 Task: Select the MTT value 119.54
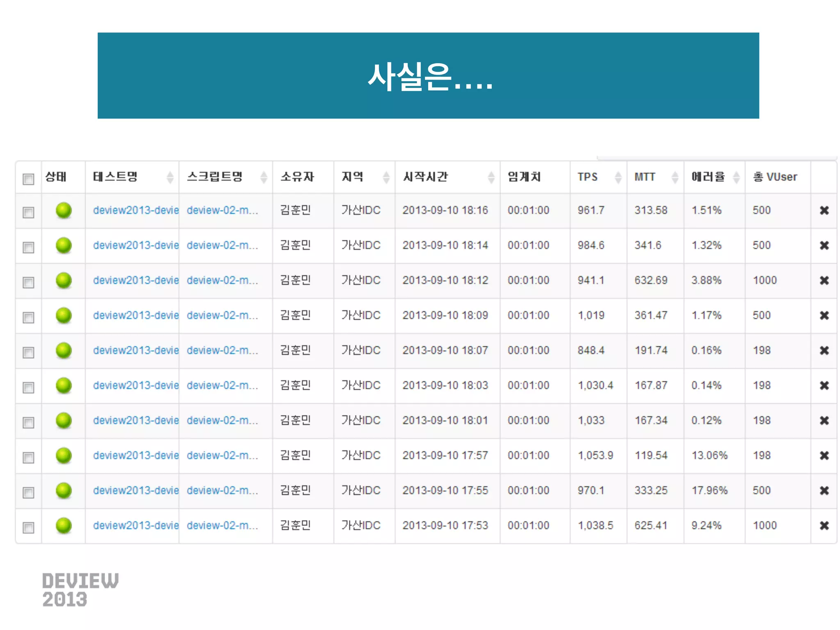click(x=651, y=455)
